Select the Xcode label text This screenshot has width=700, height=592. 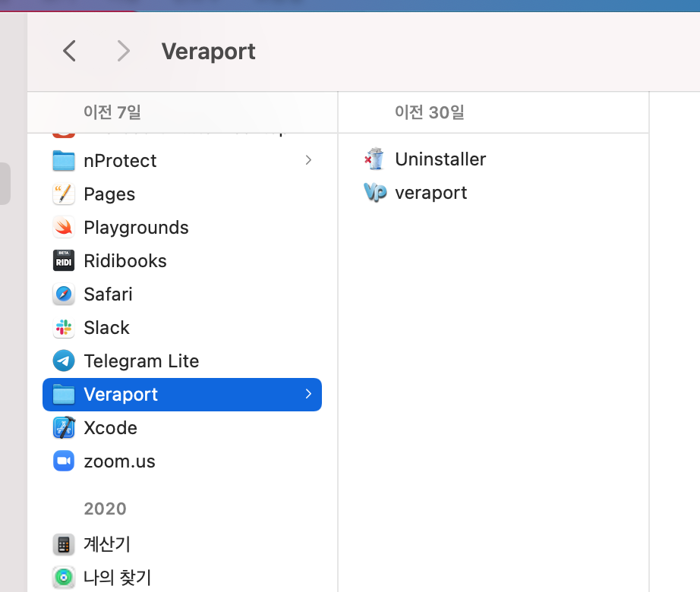(110, 428)
